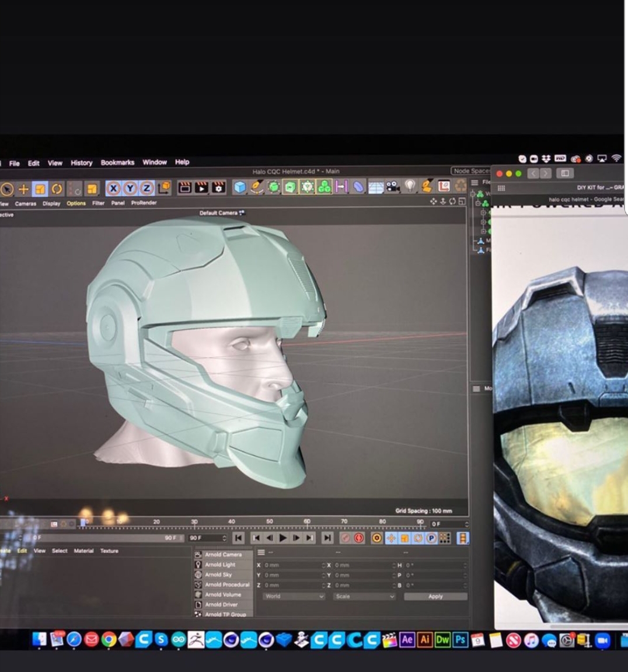The width and height of the screenshot is (628, 672).
Task: Click Render View clapperboard icon
Action: tap(184, 188)
